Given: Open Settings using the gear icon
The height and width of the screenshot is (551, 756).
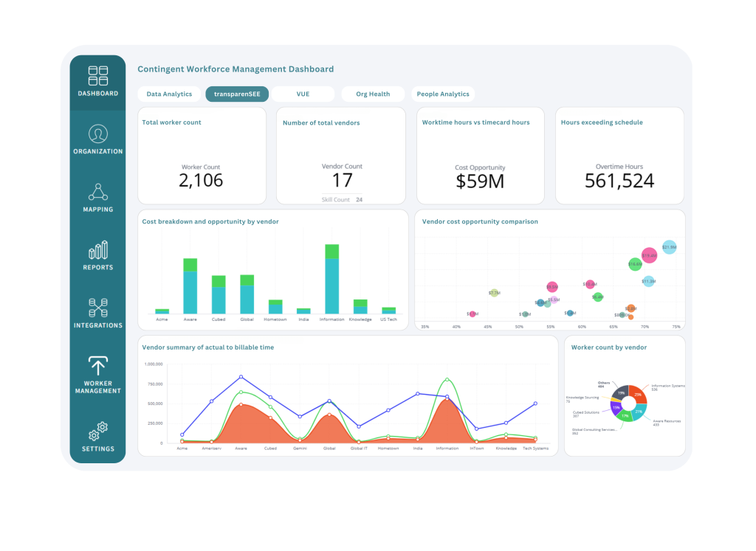Looking at the screenshot, I should coord(97,432).
